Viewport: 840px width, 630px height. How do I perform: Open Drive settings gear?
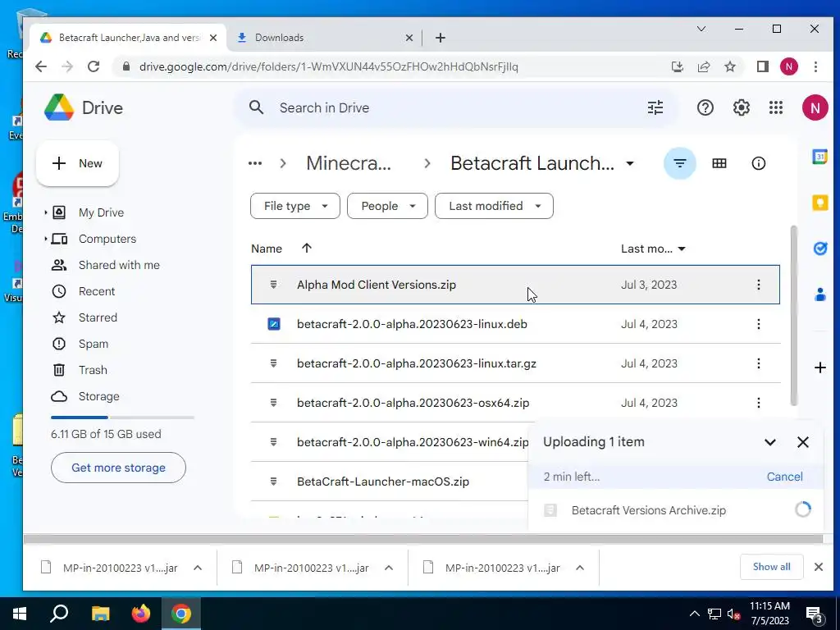tap(741, 107)
